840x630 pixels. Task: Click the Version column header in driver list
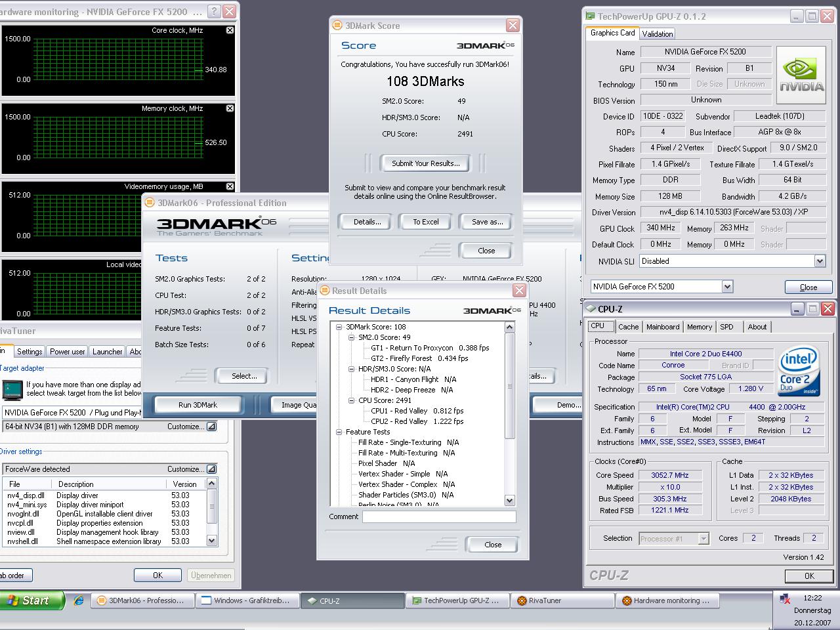click(186, 484)
